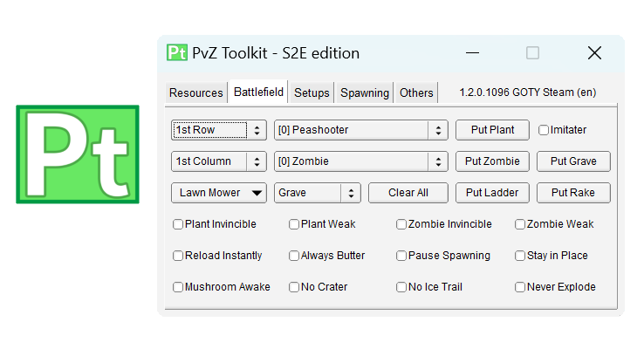Viewport: 644px width, 356px height.
Task: Enable Pause Spawning
Action: [401, 256]
